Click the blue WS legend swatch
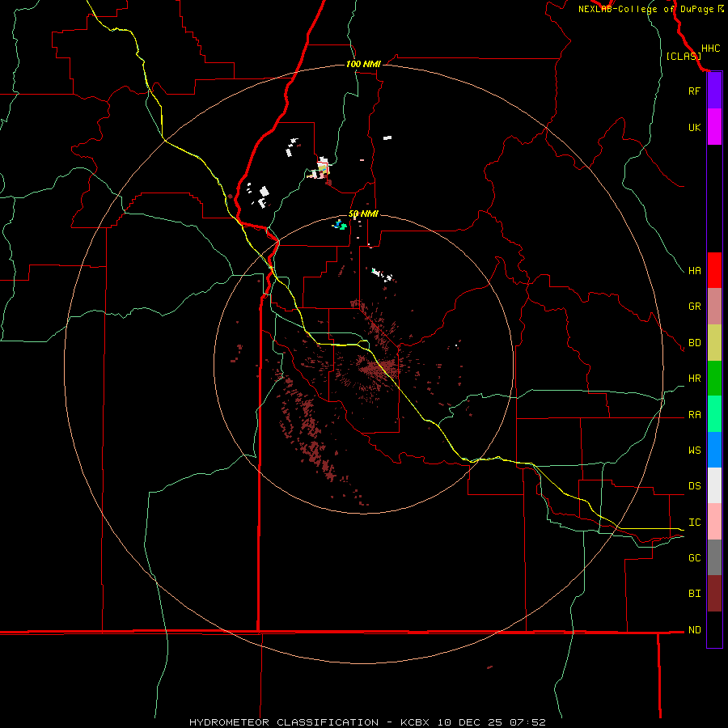 714,450
